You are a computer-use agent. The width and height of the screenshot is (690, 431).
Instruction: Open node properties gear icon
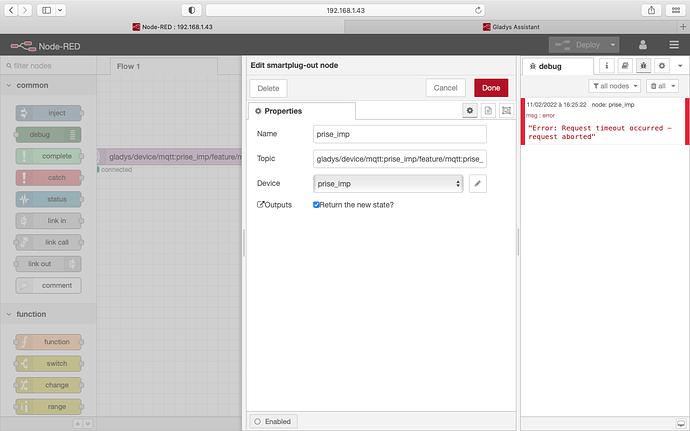pyautogui.click(x=470, y=111)
